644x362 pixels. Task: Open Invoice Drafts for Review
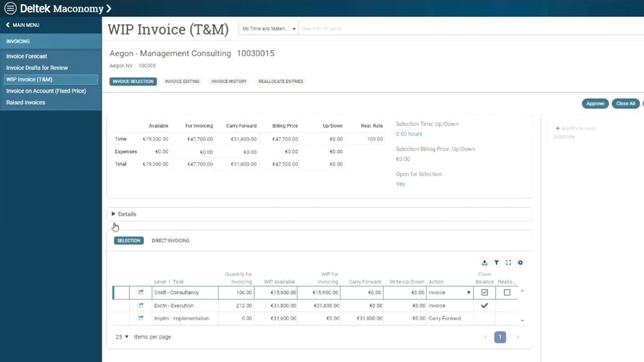coord(37,68)
